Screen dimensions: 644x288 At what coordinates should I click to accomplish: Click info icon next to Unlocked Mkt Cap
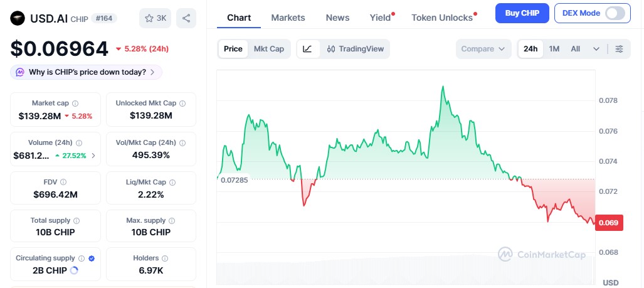(182, 104)
